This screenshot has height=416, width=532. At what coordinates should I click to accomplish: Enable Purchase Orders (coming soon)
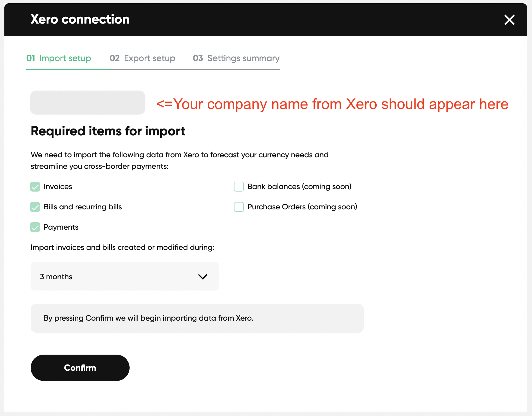tap(239, 207)
